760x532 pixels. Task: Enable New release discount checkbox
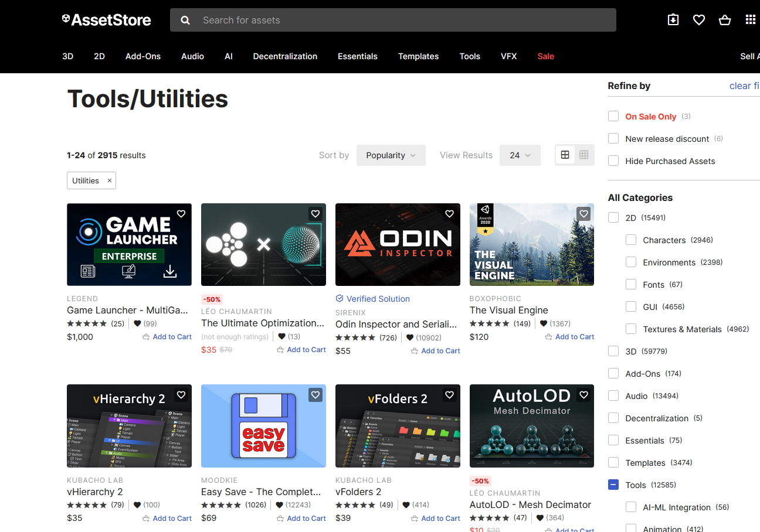613,138
